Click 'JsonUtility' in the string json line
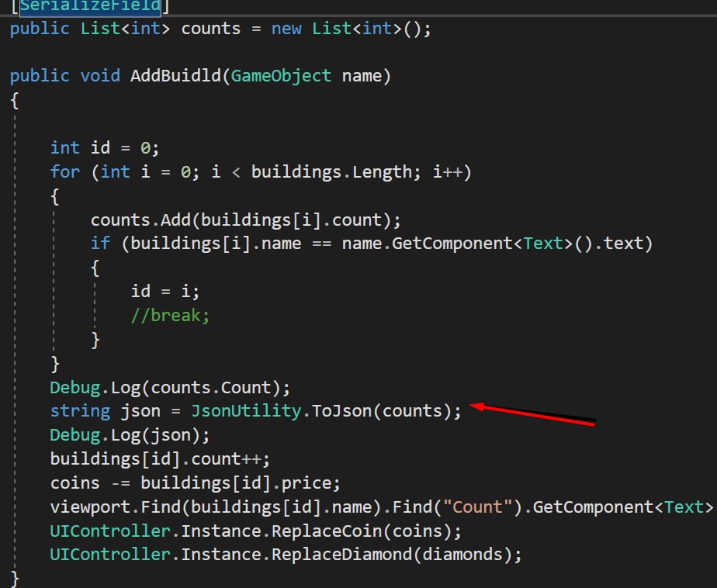 click(246, 411)
